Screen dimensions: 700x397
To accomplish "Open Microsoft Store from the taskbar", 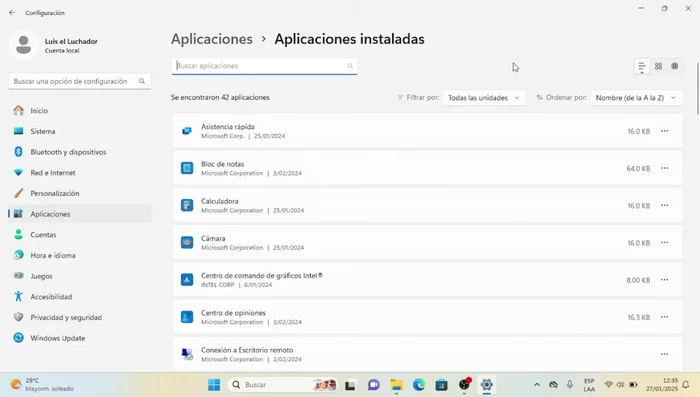I will coord(442,384).
